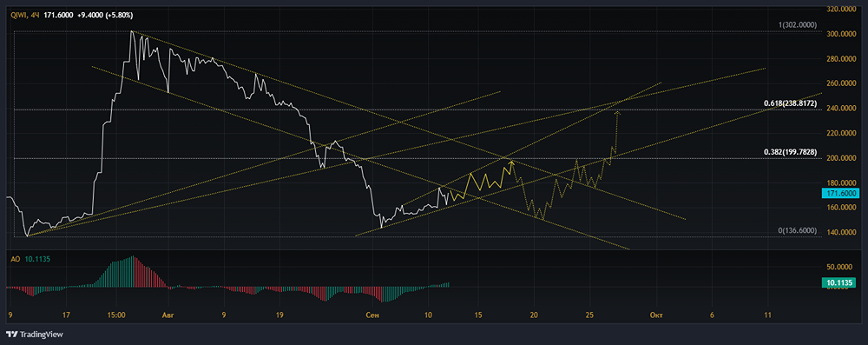Click the AO value 10.1135 beside the label
The height and width of the screenshot is (345, 868).
(x=36, y=258)
